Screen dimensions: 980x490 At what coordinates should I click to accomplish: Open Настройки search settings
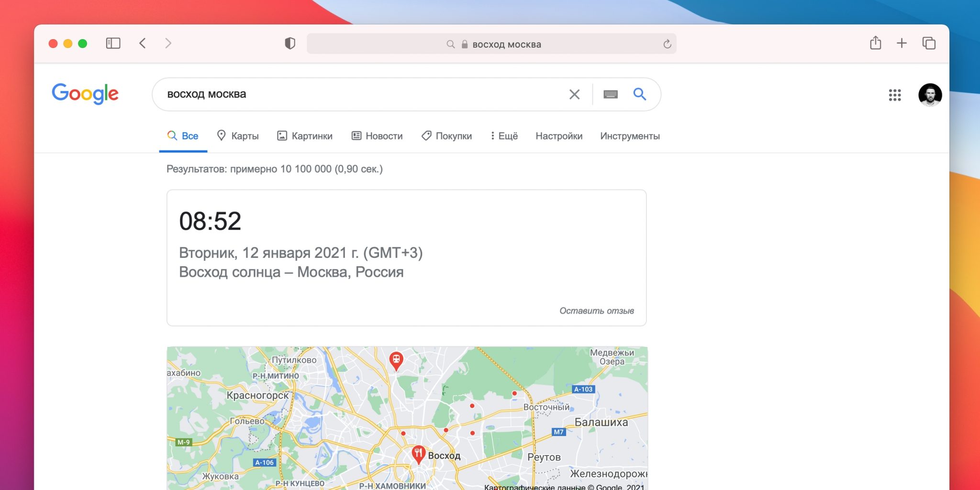(559, 136)
